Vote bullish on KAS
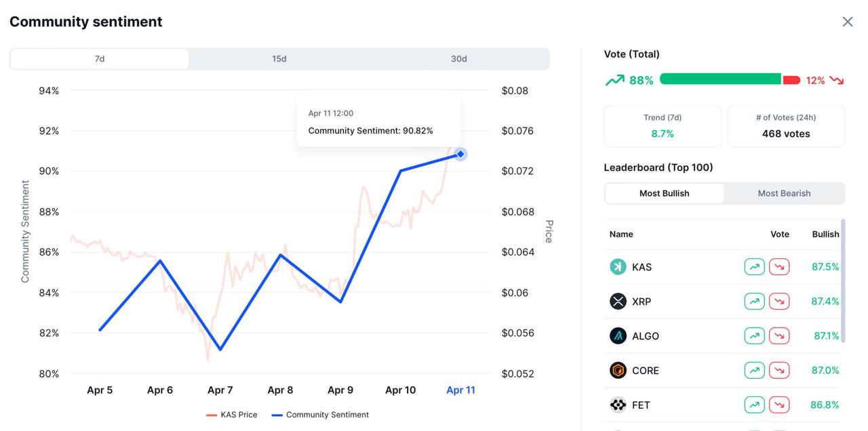This screenshot has width=868, height=431. [x=754, y=267]
